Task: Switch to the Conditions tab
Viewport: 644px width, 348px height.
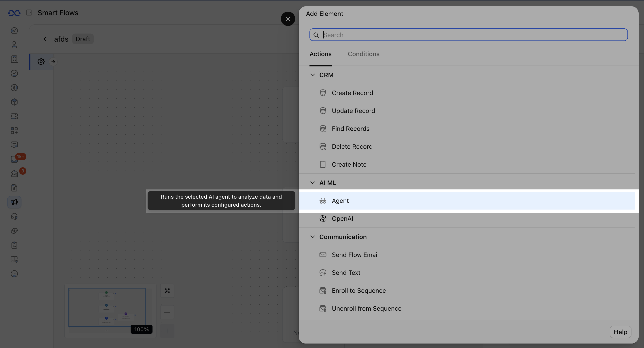Action: 364,54
